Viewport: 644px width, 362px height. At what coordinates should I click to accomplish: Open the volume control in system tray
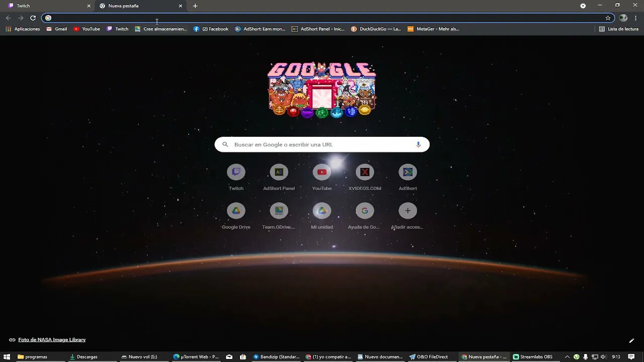[603, 356]
